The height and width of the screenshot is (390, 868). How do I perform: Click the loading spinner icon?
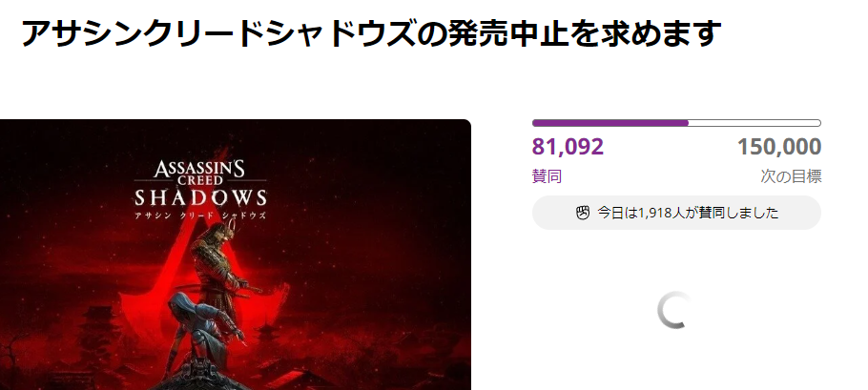673,310
